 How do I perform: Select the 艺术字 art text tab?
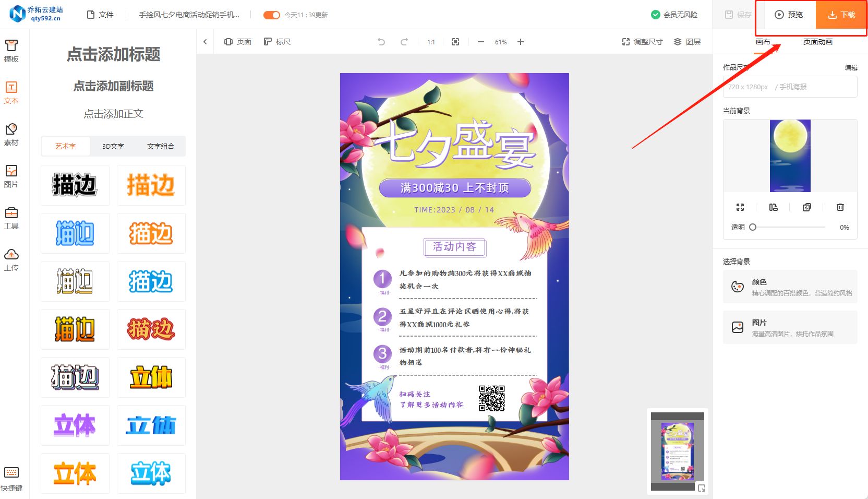point(66,146)
